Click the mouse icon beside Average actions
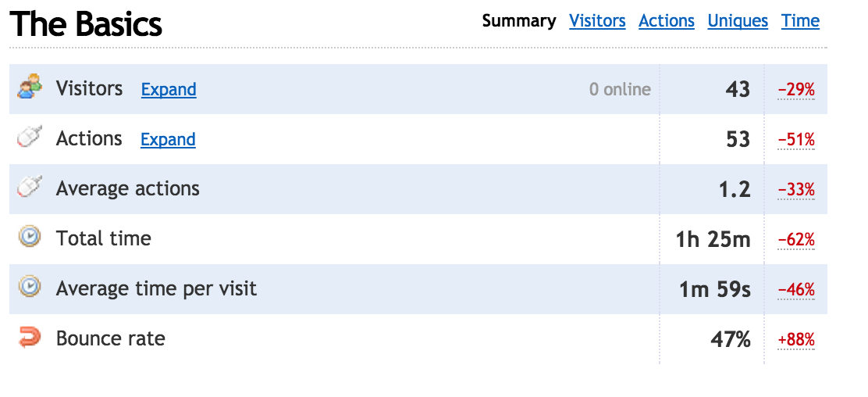Image resolution: width=868 pixels, height=397 pixels. (x=30, y=187)
